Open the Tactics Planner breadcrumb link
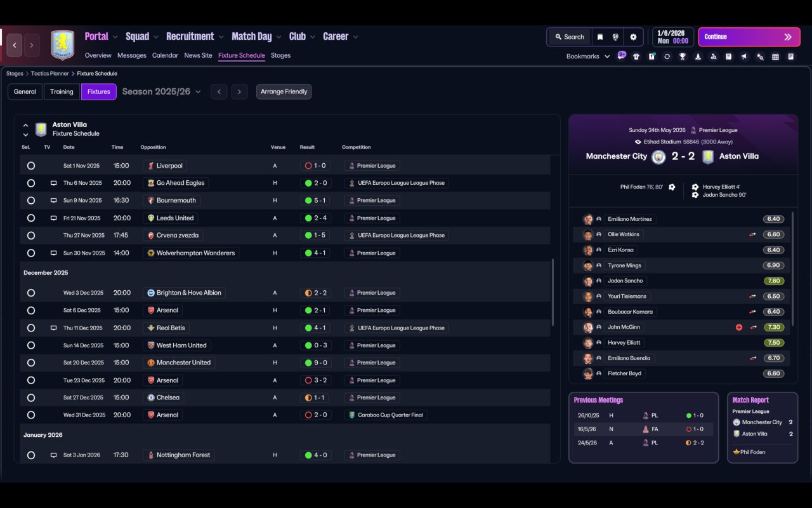The width and height of the screenshot is (812, 508). click(x=49, y=74)
